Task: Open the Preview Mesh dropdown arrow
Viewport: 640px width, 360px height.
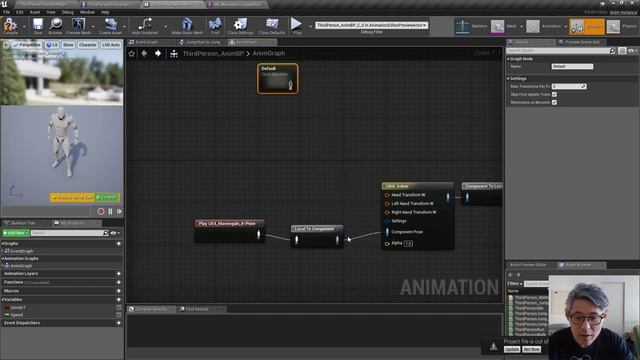Action: click(x=93, y=27)
